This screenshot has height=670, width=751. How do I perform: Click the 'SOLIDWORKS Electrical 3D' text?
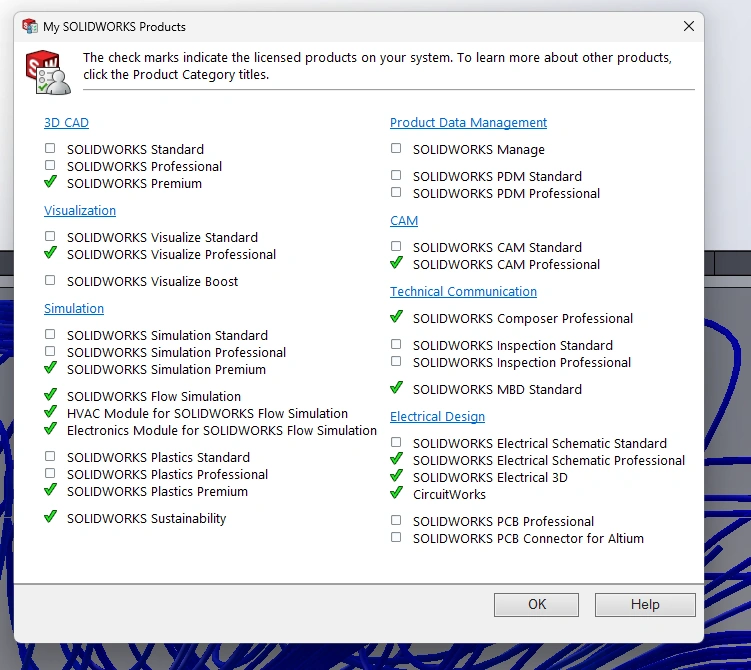point(490,478)
